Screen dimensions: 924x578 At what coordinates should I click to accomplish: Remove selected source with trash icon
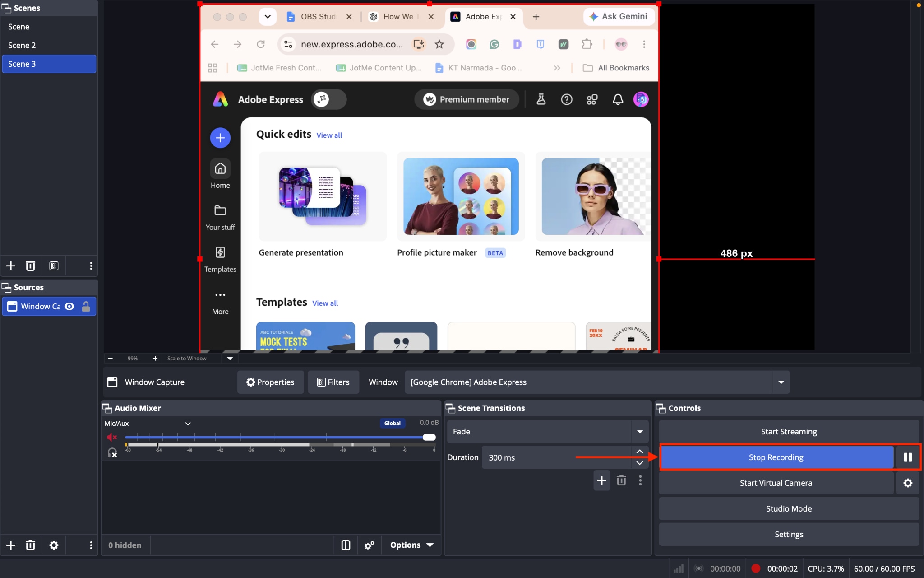[x=30, y=545]
